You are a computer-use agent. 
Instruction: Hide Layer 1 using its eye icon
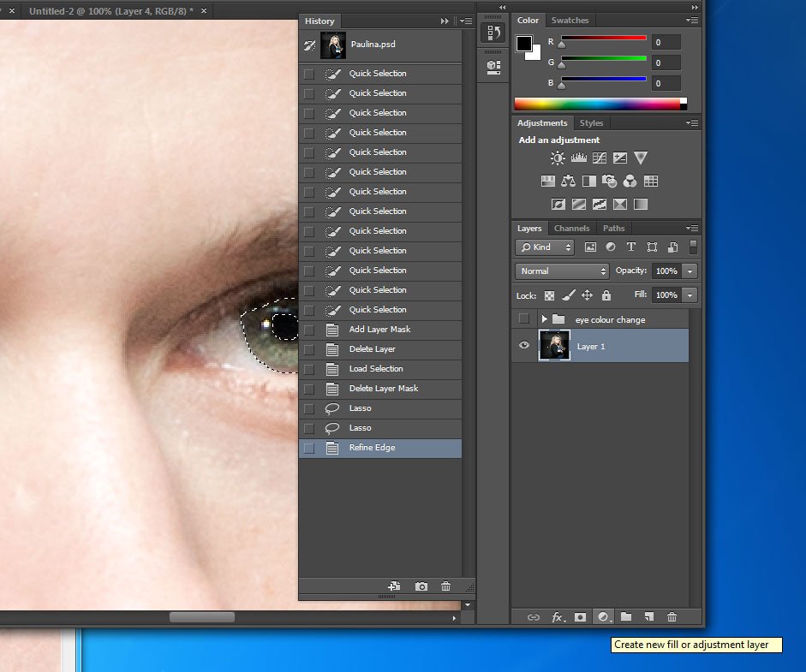click(x=524, y=346)
